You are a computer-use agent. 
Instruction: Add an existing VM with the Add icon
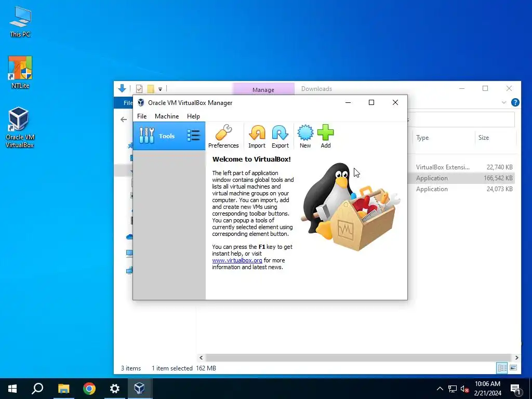[325, 137]
